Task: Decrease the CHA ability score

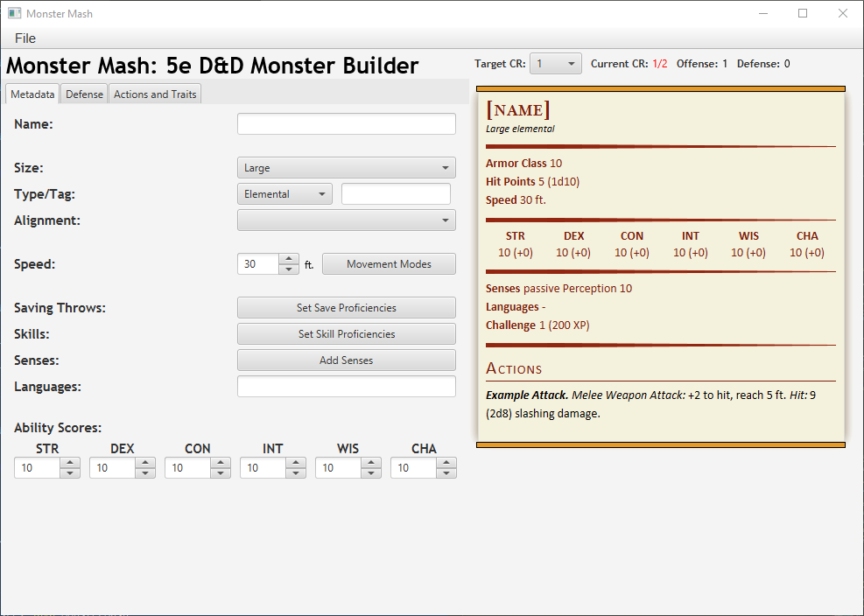Action: point(446,472)
